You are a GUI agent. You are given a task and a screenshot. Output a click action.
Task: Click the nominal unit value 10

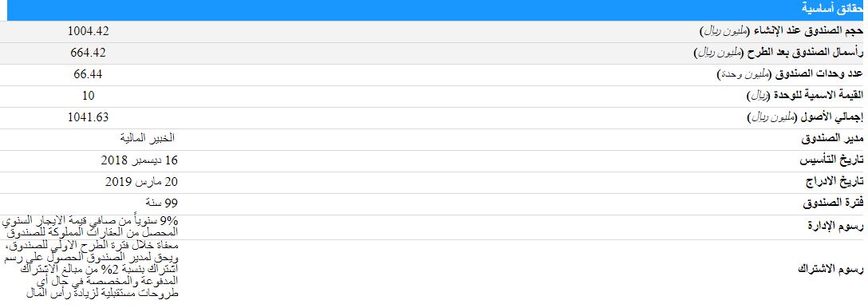(88, 96)
